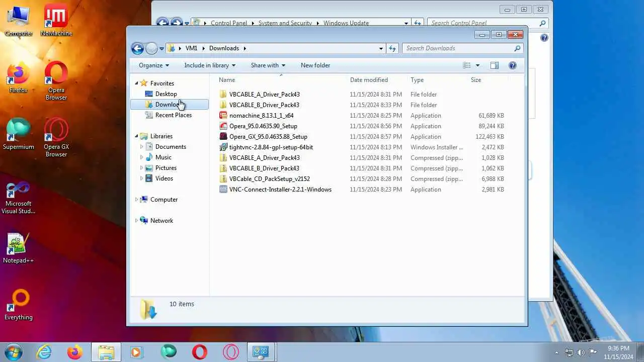
Task: Select the Everything desktop shortcut
Action: (x=19, y=305)
